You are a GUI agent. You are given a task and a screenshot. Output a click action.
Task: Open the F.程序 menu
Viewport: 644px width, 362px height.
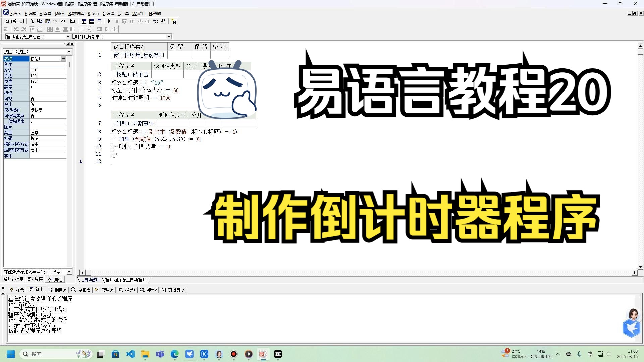pos(16,14)
